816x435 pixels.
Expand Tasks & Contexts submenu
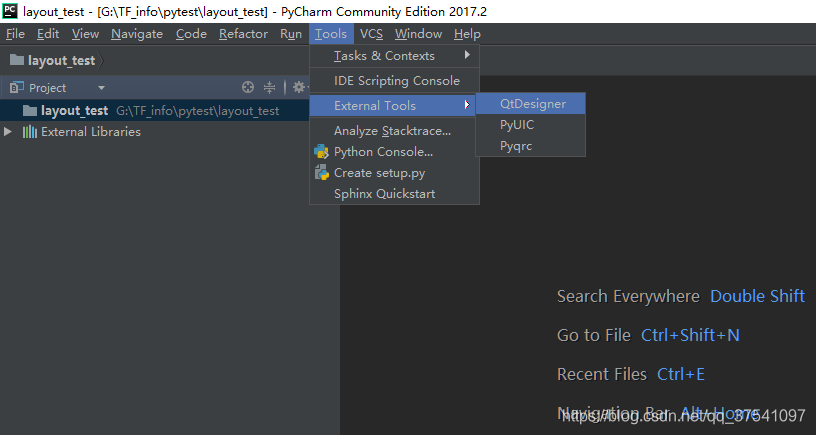coord(394,56)
